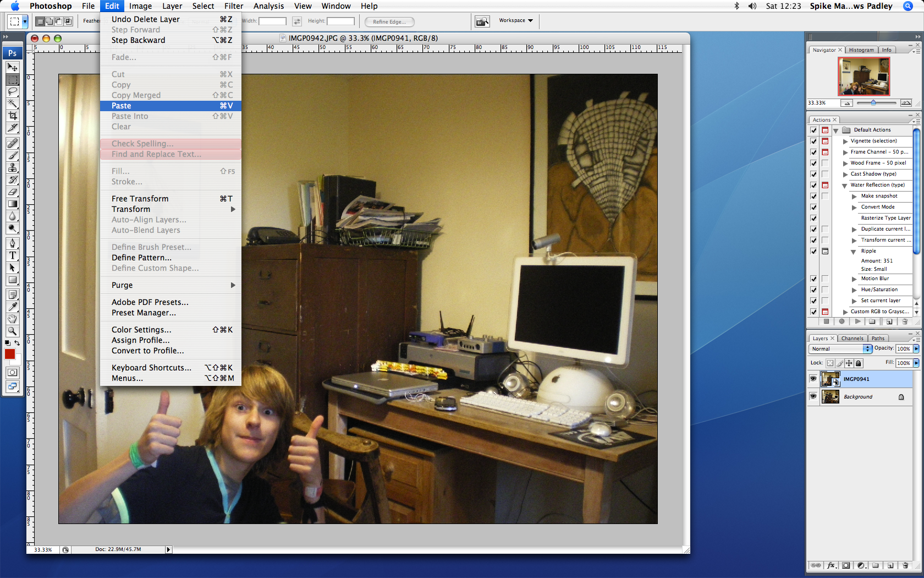This screenshot has width=924, height=578.
Task: Expand the Vignette (selection) action
Action: (x=845, y=141)
